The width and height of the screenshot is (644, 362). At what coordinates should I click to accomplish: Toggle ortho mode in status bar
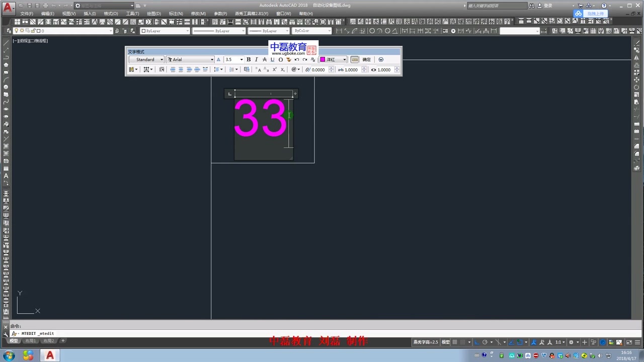tap(476, 342)
